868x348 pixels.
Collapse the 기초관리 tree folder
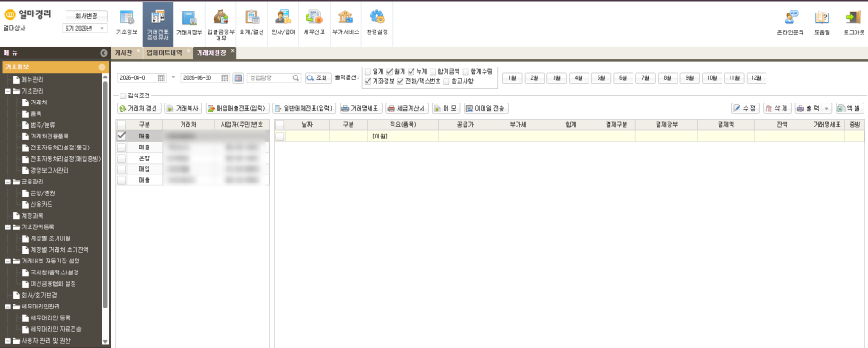8,91
